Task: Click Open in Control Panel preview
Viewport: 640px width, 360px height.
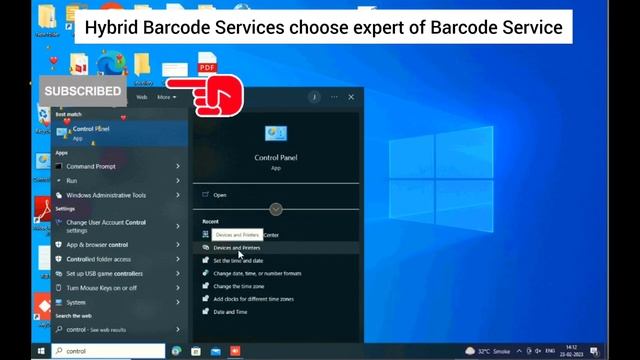Action: click(276, 195)
